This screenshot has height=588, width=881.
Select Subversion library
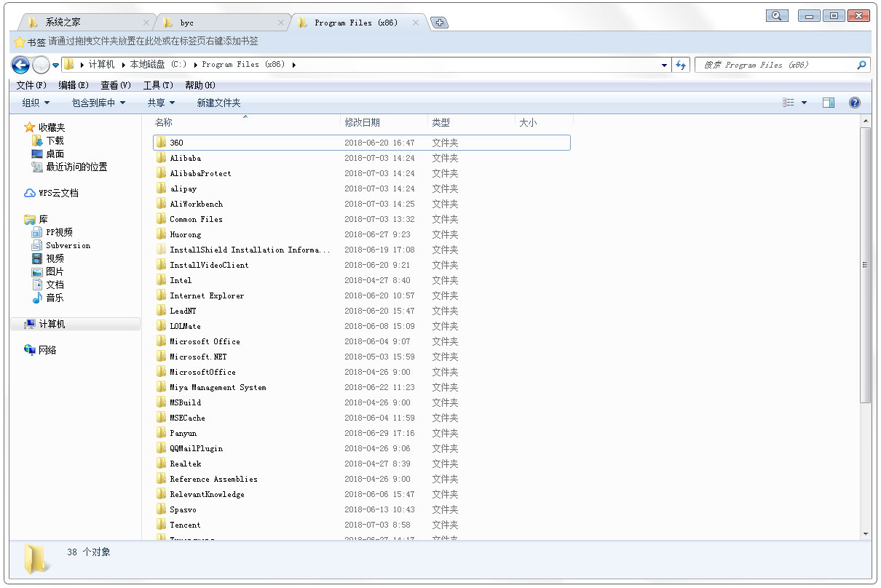click(61, 245)
